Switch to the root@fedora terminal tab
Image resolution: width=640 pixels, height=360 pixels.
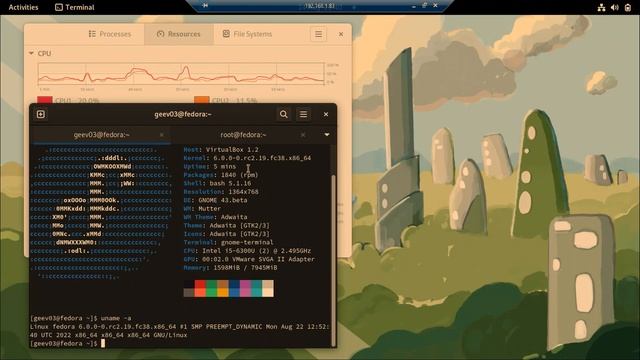(243, 135)
